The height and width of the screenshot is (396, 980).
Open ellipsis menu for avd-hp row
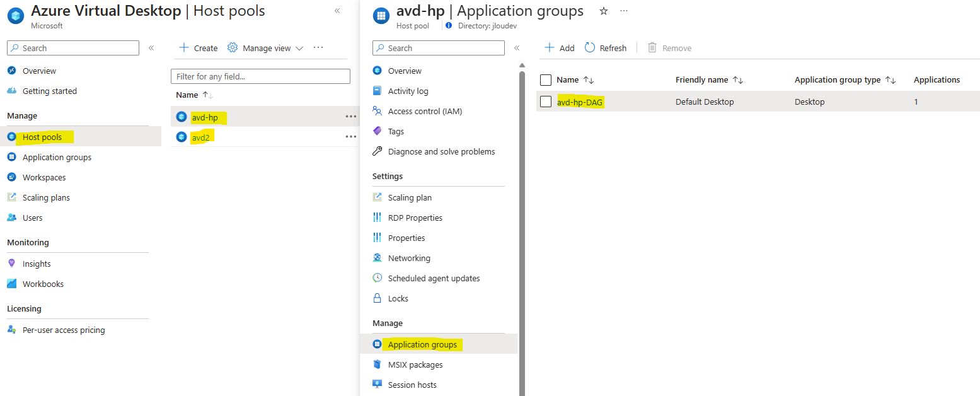tap(351, 117)
